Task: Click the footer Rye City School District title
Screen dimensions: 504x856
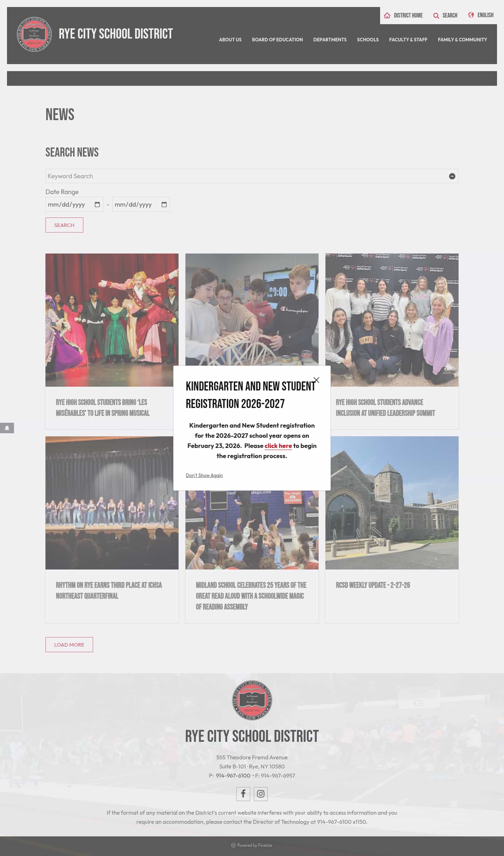Action: [x=252, y=736]
